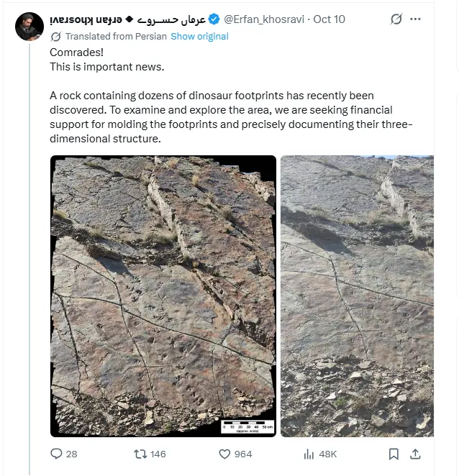View analytics via the 48K bar-chart icon

(x=309, y=454)
